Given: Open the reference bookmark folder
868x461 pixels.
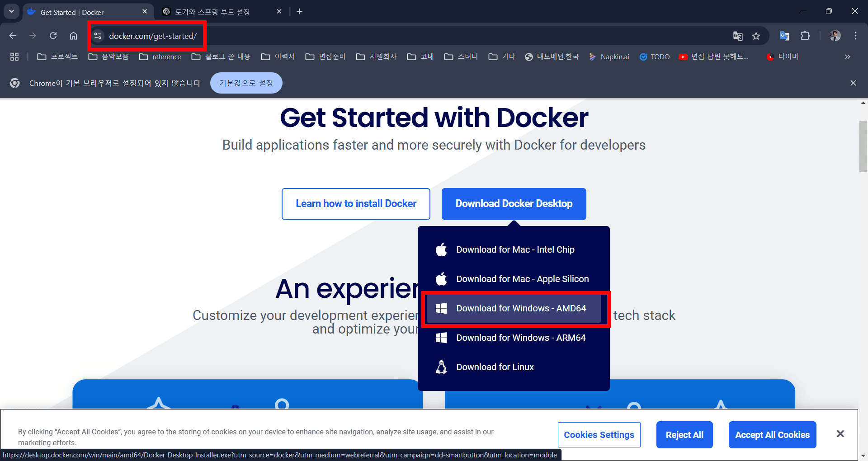Looking at the screenshot, I should (x=160, y=56).
